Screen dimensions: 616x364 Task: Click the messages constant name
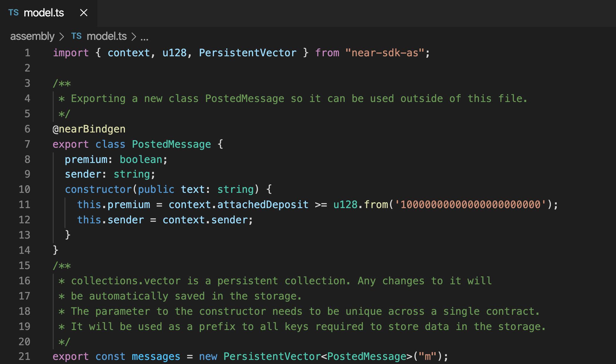[156, 356]
